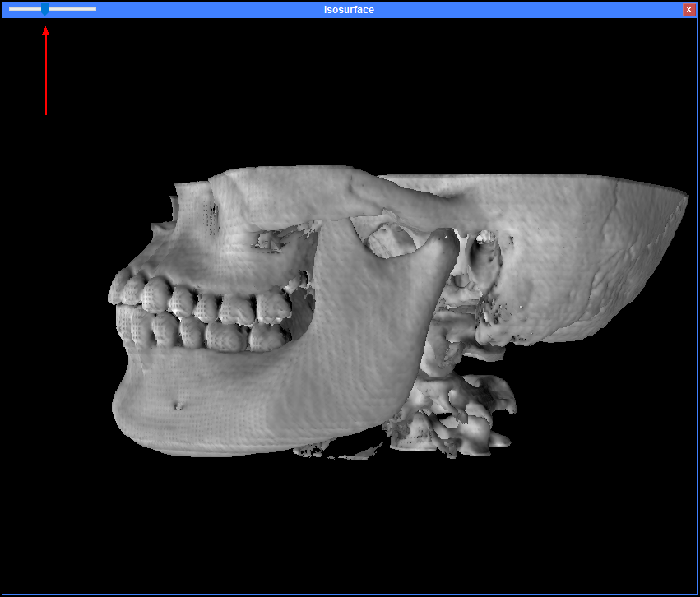Click the red arrow pointing at slider
The height and width of the screenshot is (597, 700).
point(46,74)
